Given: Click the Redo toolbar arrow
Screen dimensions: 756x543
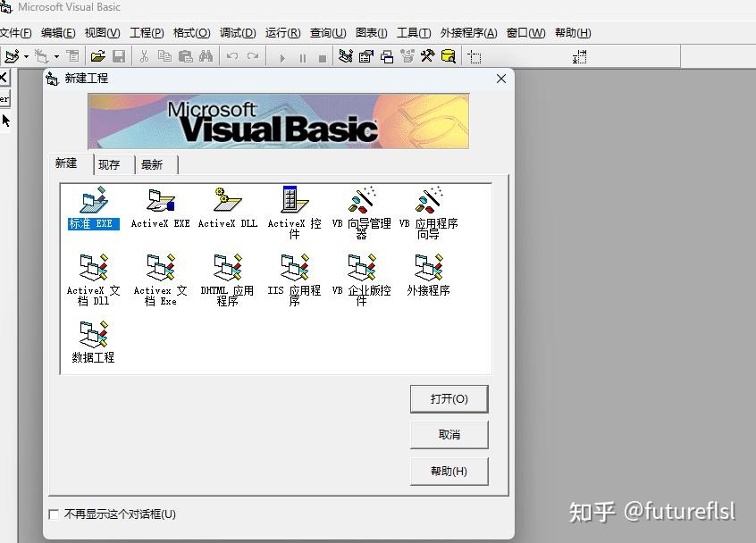Looking at the screenshot, I should pos(253,56).
